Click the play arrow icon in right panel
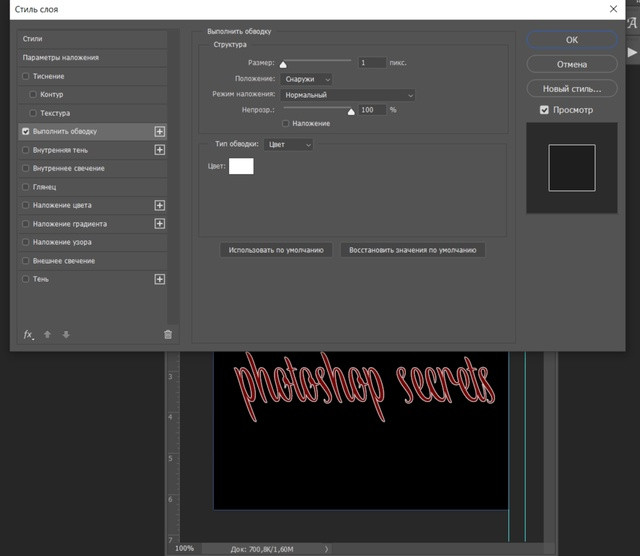640x556 pixels. pos(632,52)
